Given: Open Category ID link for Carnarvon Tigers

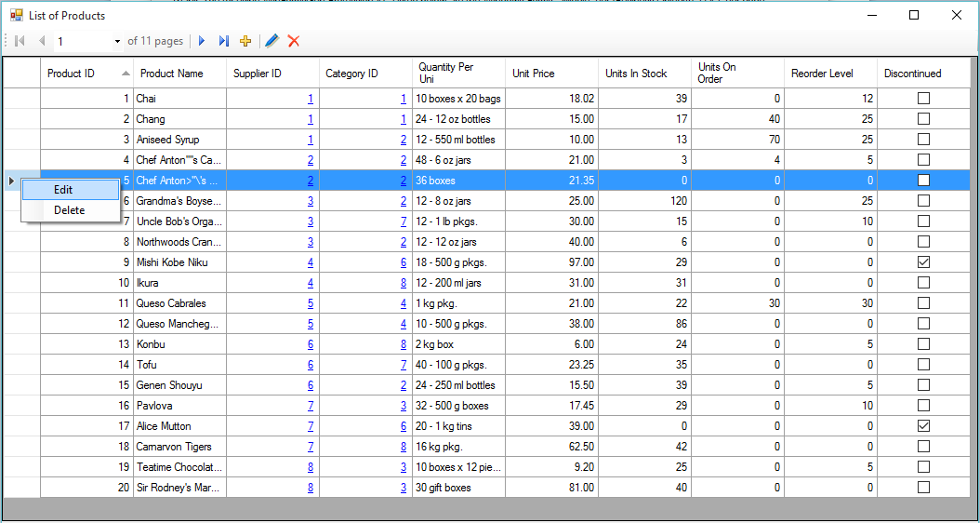Looking at the screenshot, I should (404, 447).
